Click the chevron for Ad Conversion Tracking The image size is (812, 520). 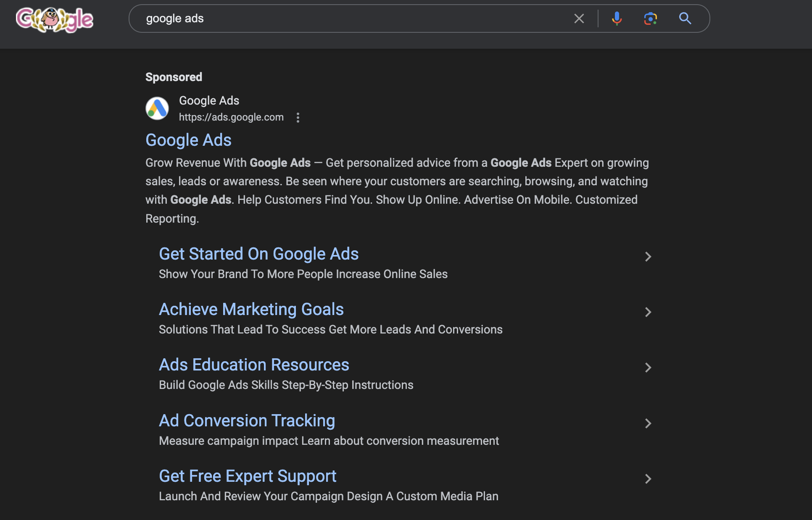pyautogui.click(x=648, y=423)
